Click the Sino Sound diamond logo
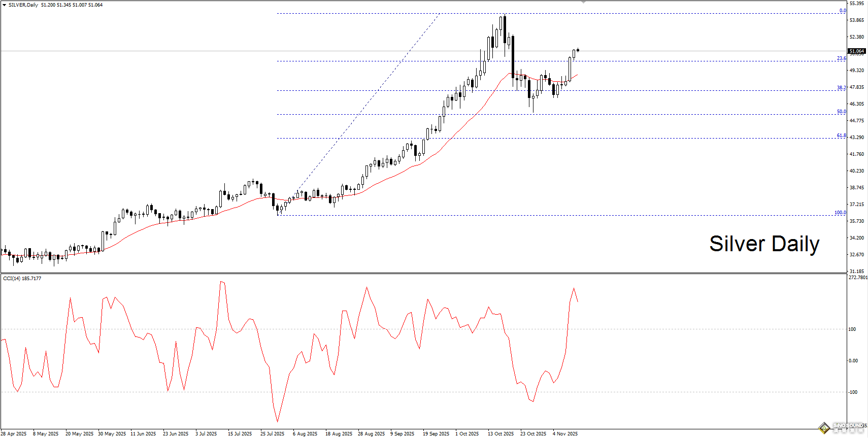 click(824, 428)
